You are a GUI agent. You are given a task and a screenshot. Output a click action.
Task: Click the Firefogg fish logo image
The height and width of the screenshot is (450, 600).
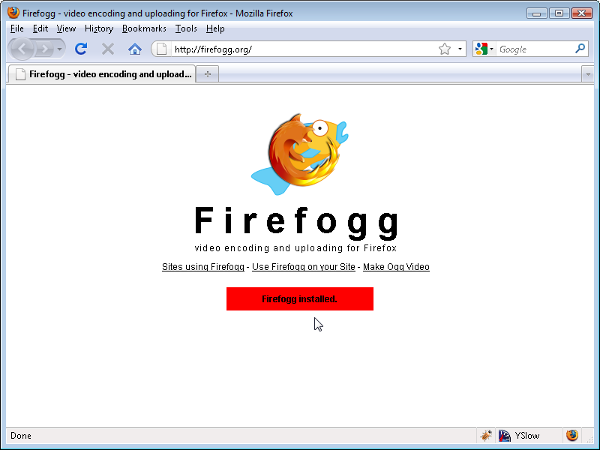[300, 154]
